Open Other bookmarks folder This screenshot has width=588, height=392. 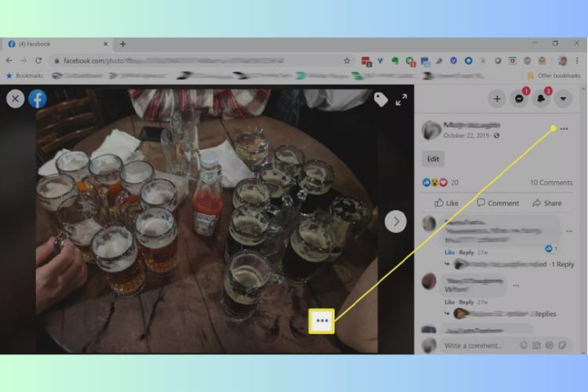tap(554, 76)
